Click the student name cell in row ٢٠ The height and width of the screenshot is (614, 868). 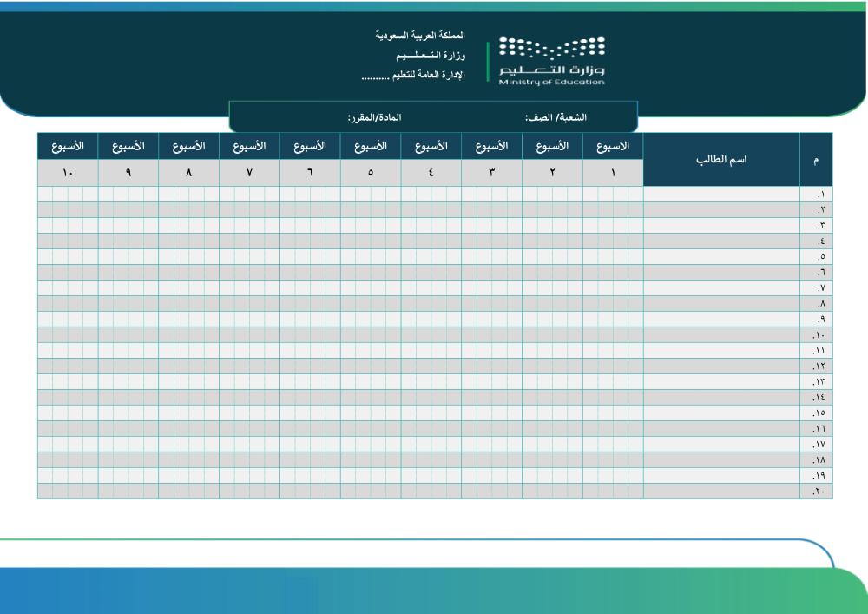(x=720, y=492)
